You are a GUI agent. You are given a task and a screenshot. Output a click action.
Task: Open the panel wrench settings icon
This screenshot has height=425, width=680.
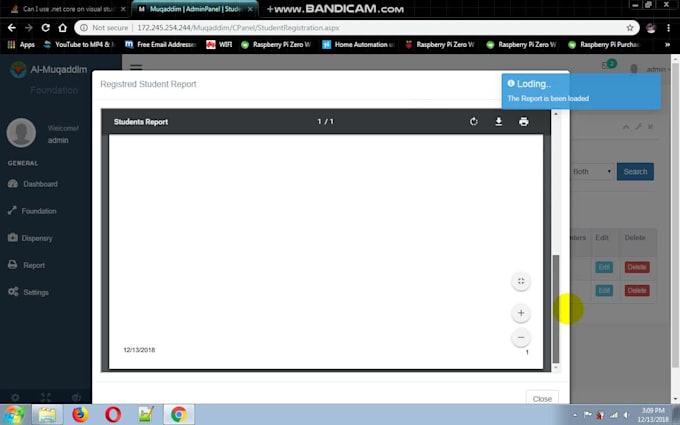tap(638, 127)
